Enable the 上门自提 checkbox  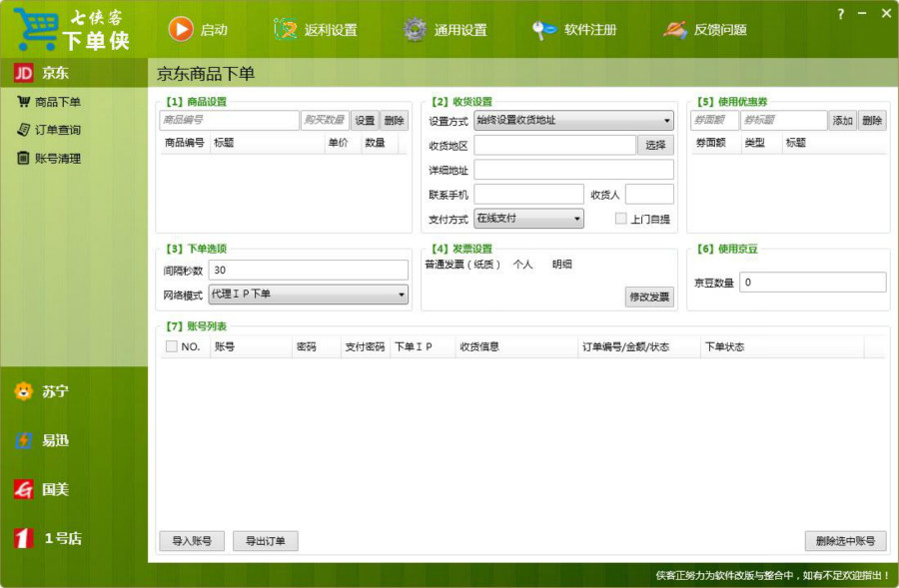tap(621, 219)
